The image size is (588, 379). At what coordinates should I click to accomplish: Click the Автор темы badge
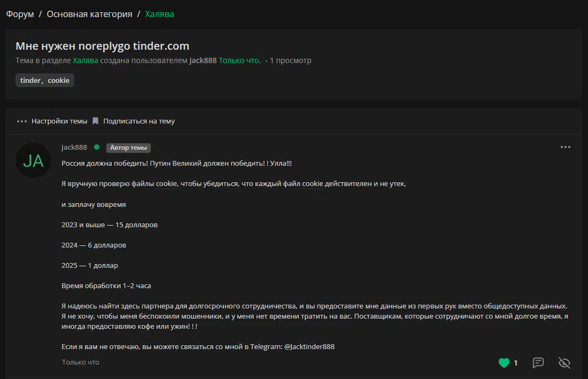[128, 148]
